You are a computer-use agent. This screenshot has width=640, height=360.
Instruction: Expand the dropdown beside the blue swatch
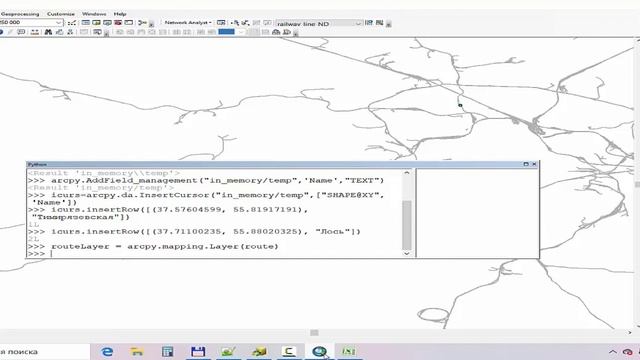(x=241, y=32)
